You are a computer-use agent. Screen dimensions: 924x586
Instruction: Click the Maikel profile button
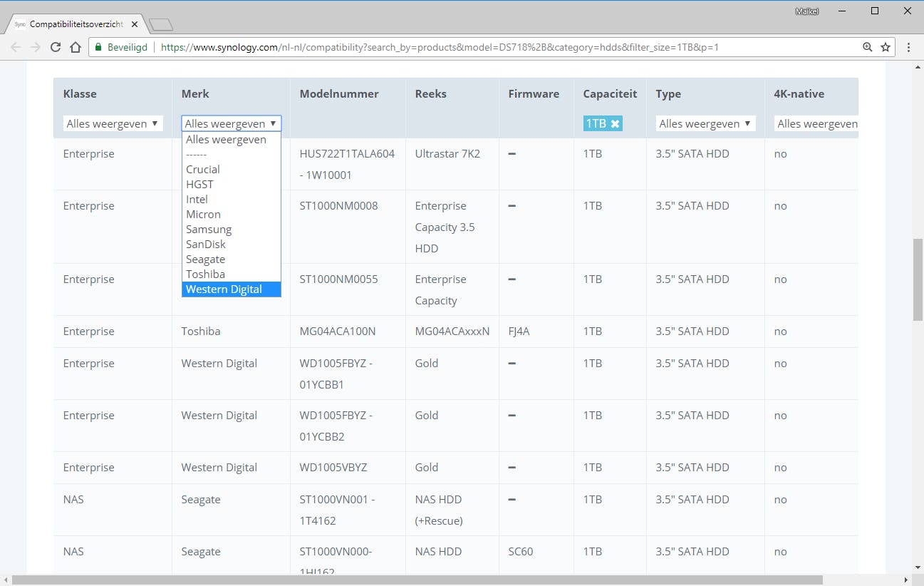point(806,11)
